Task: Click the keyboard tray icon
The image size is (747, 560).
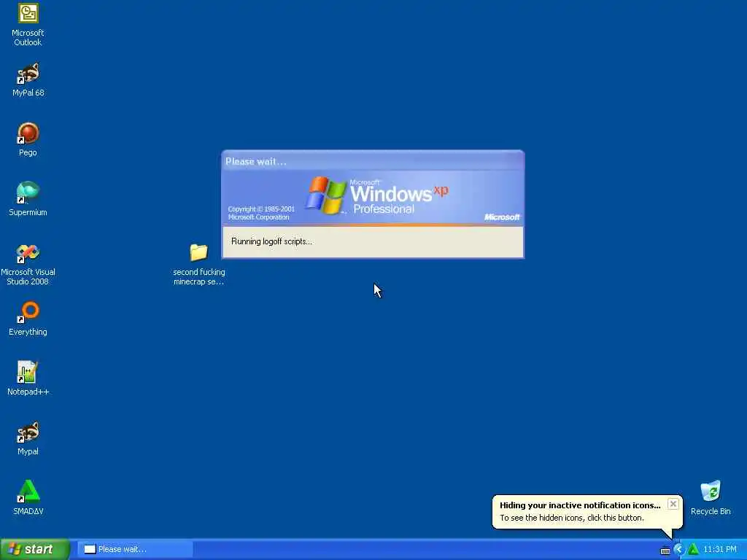Action: (665, 551)
